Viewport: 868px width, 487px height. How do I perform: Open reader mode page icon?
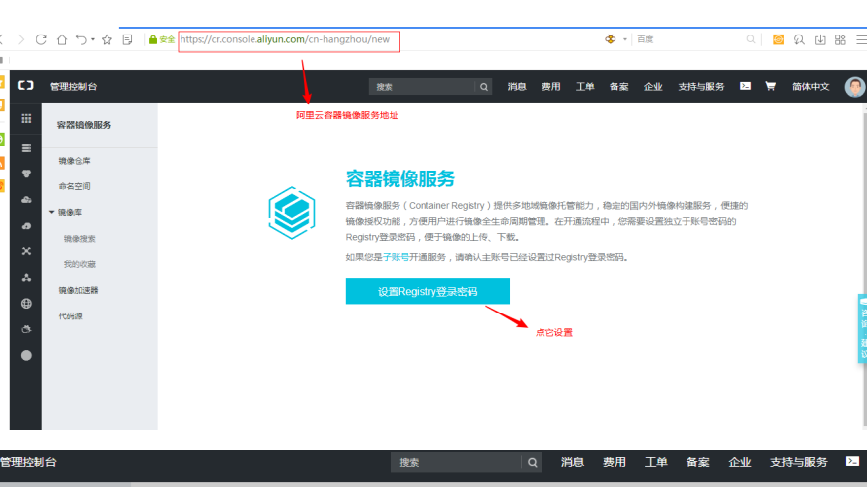click(127, 39)
